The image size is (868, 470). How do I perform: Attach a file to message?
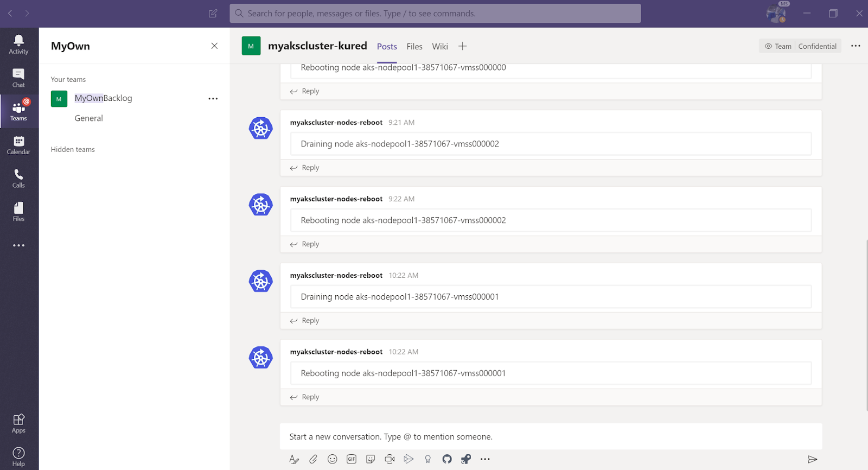313,459
